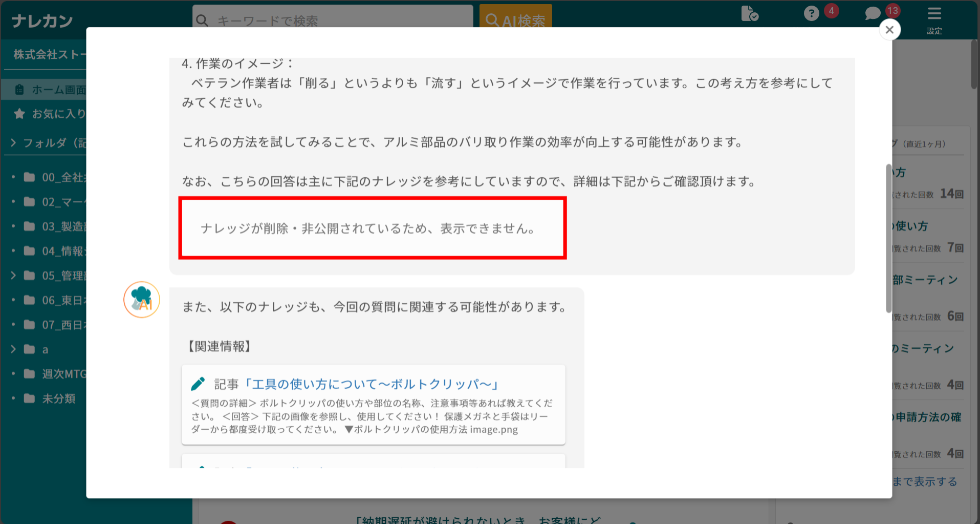The height and width of the screenshot is (524, 980).
Task: Open the 00_全社 folder icon
Action: point(29,177)
